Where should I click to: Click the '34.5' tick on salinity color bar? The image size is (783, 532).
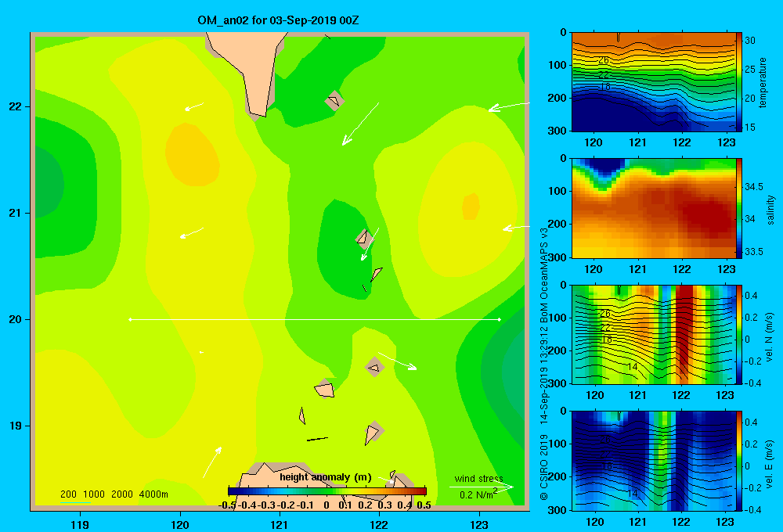(x=753, y=187)
